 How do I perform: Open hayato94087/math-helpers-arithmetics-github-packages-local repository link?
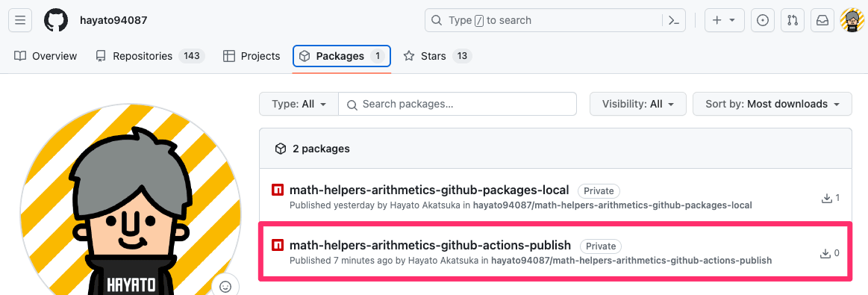pyautogui.click(x=612, y=205)
